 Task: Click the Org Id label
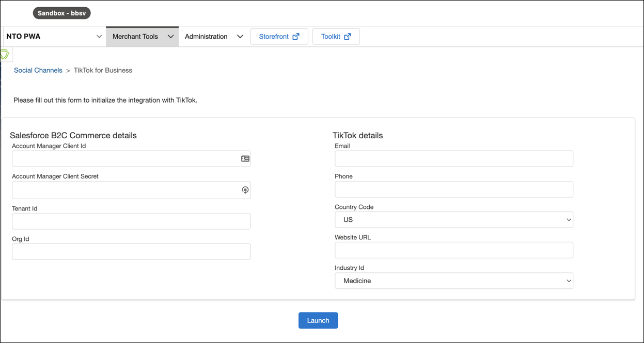(x=21, y=239)
